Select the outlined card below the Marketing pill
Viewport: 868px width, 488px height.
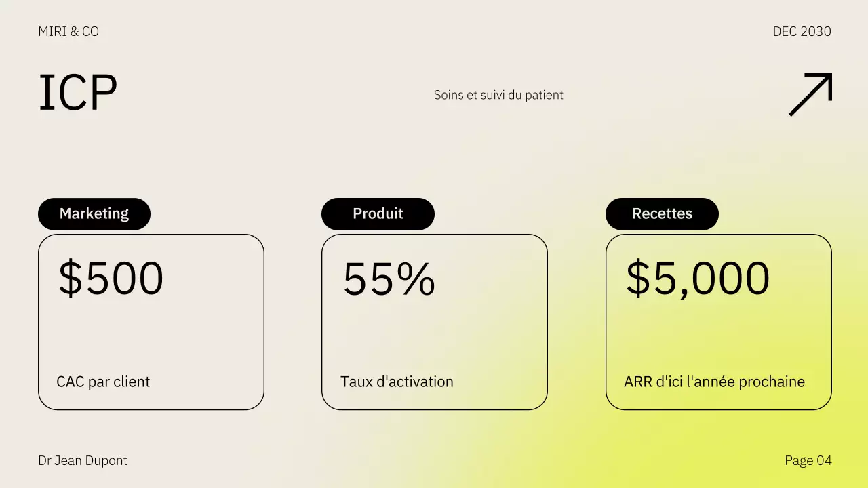pyautogui.click(x=151, y=332)
